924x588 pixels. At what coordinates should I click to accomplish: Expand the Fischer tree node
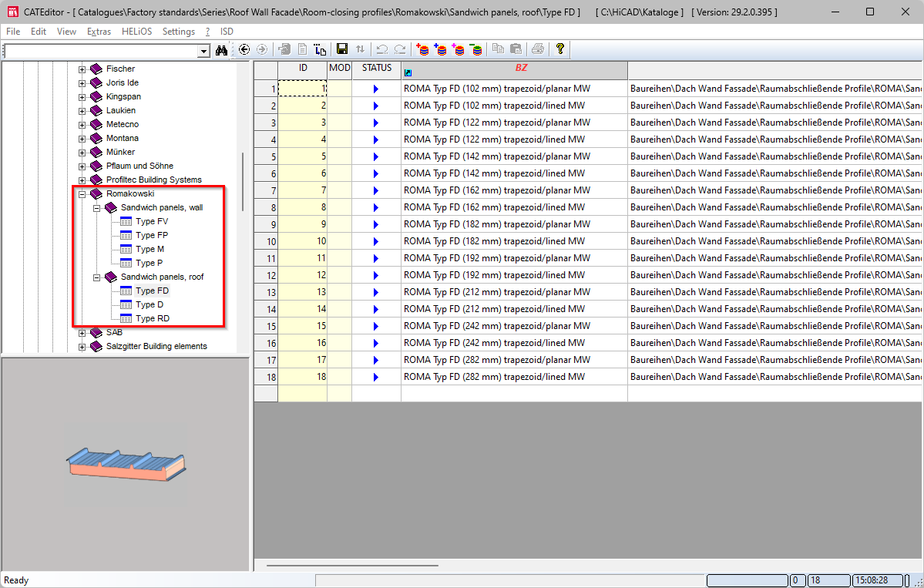click(x=82, y=69)
